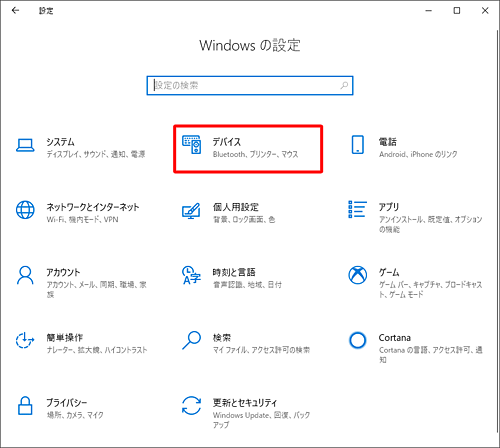The image size is (500, 448).
Task: Click the ディスプレイ、サウンド description text
Action: pos(96,154)
